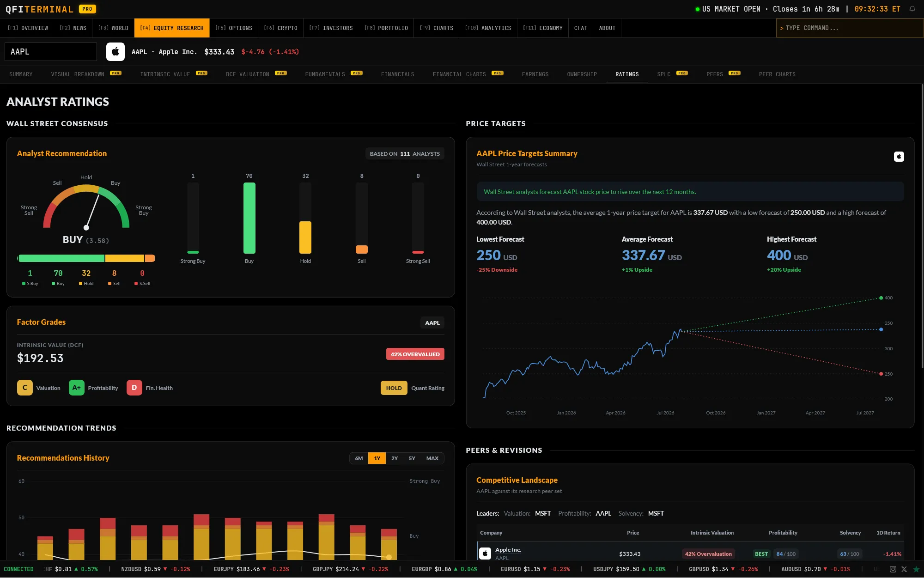Open SPLC sub-tab
924x578 pixels.
[x=672, y=74]
